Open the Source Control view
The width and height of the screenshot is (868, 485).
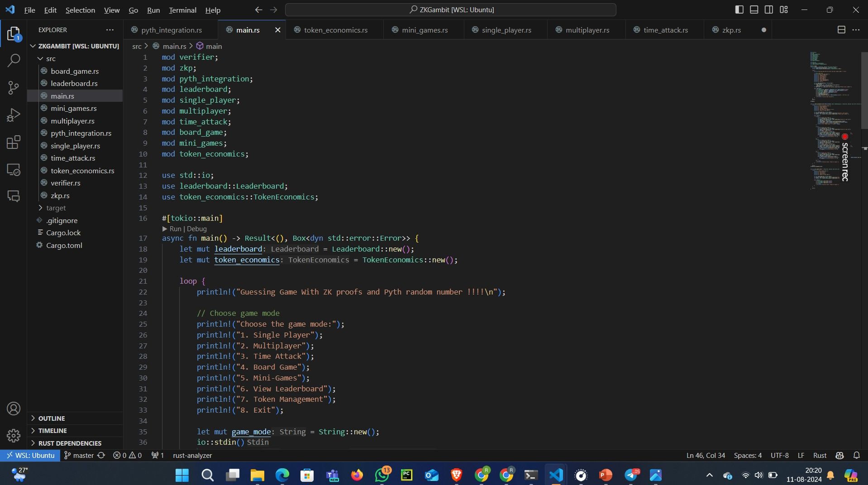(x=14, y=87)
